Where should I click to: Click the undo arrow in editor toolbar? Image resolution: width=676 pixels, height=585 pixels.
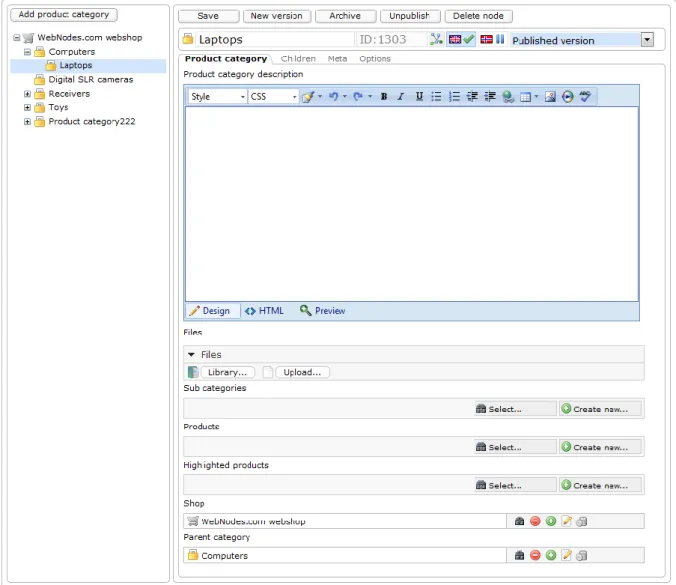(333, 97)
